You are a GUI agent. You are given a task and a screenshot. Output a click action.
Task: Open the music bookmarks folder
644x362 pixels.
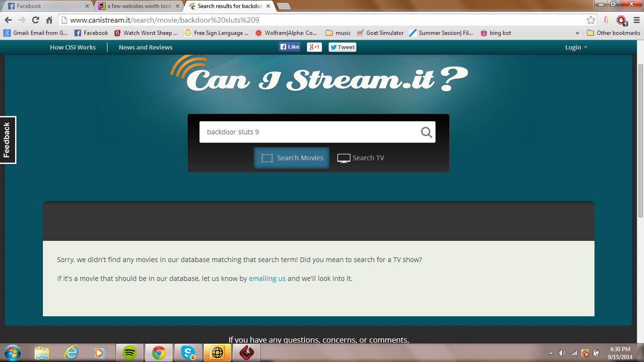pos(338,33)
